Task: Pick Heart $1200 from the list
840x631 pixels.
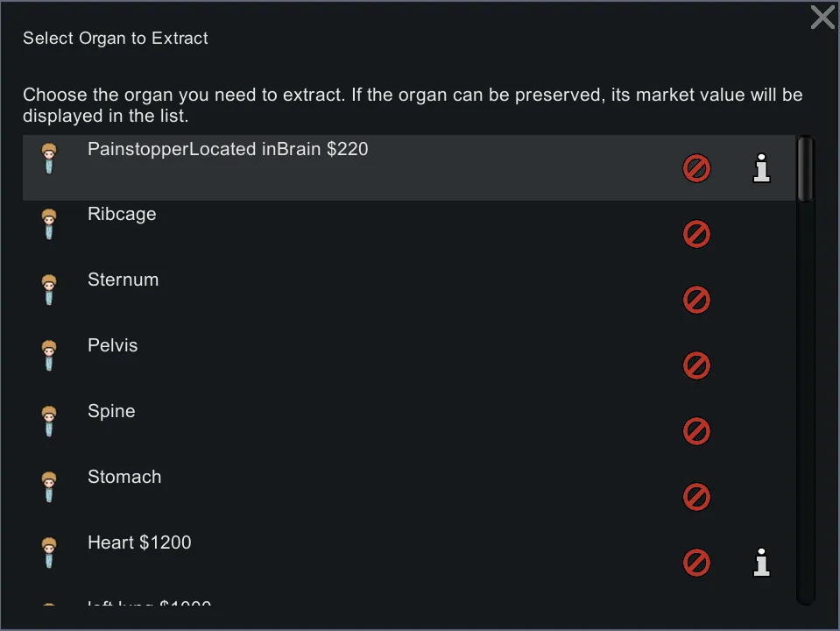Action: pos(139,543)
